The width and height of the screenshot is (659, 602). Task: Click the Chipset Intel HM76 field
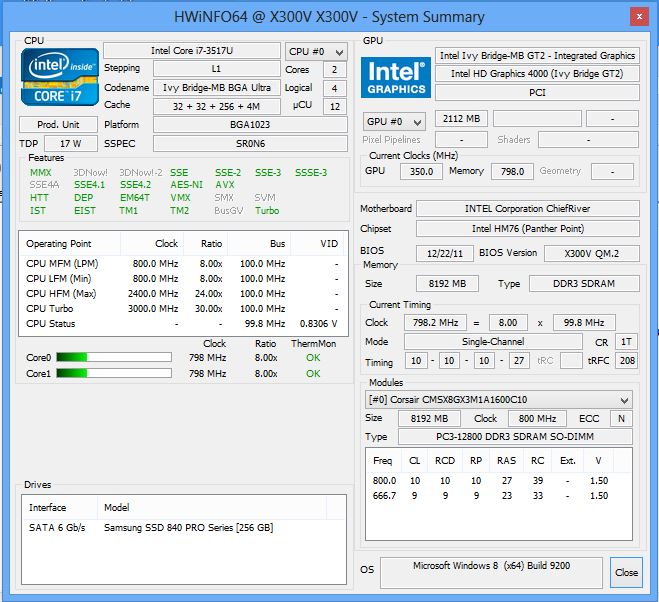coord(528,229)
